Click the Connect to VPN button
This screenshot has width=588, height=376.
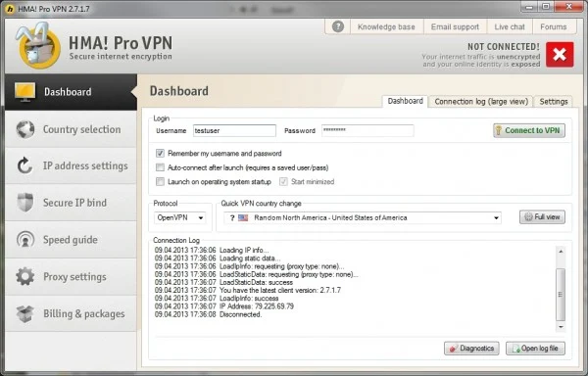pyautogui.click(x=529, y=130)
